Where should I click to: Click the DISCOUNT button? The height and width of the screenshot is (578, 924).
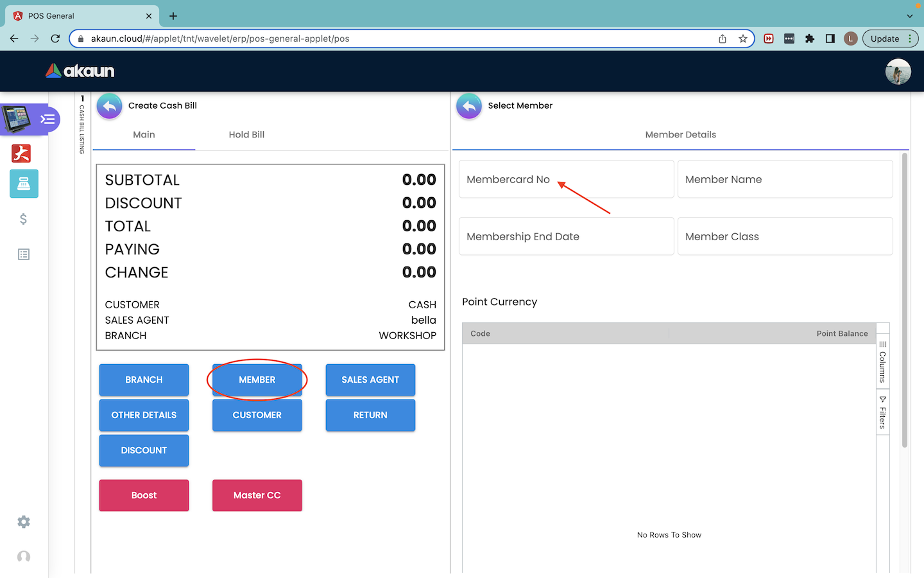coord(144,451)
